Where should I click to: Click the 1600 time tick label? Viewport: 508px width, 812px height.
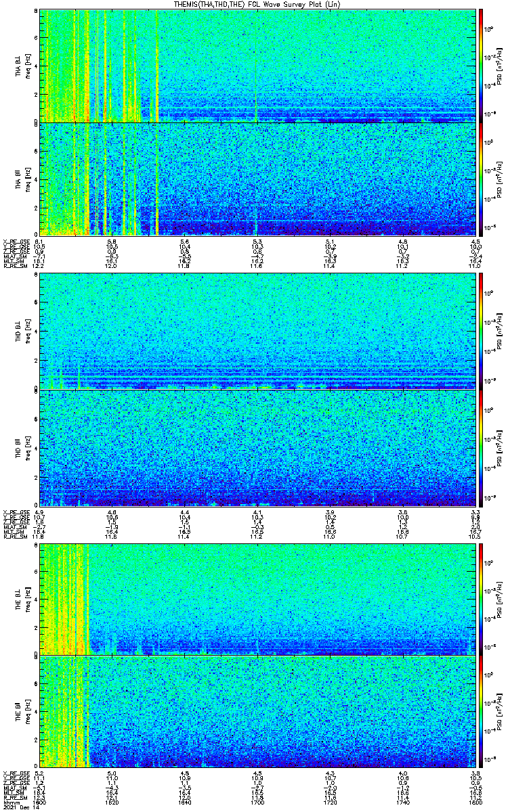[40, 803]
